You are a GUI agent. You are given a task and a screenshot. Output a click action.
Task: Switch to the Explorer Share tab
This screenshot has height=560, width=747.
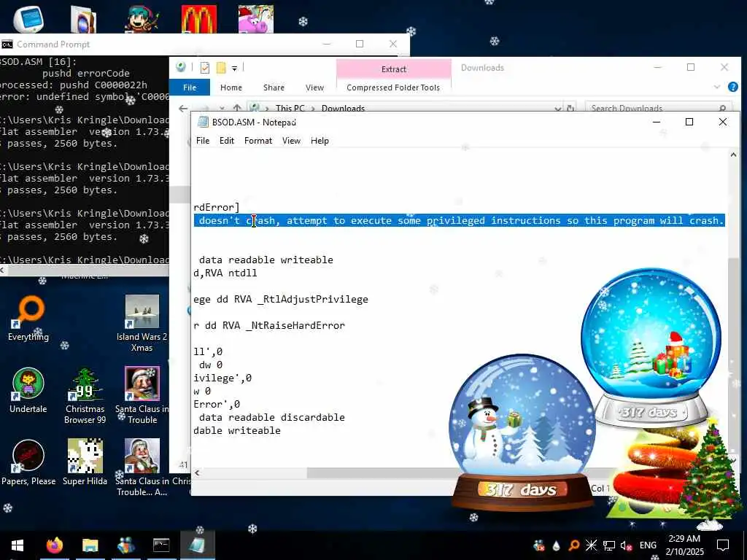point(274,87)
